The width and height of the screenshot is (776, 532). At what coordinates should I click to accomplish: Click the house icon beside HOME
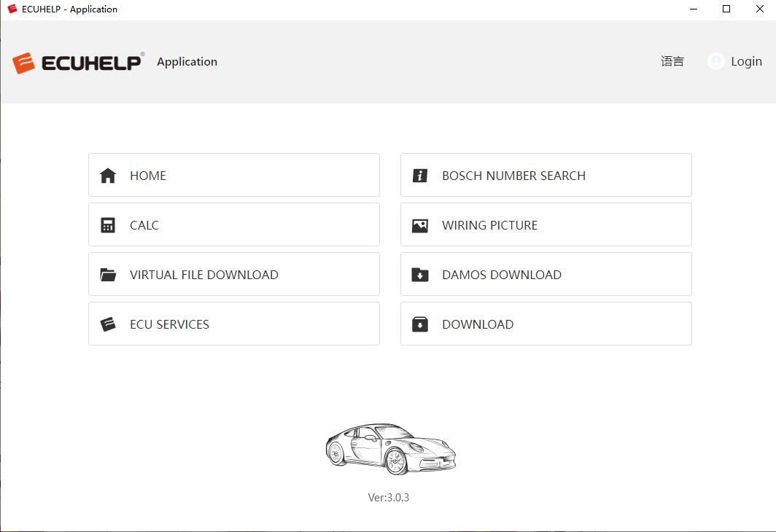pos(107,176)
